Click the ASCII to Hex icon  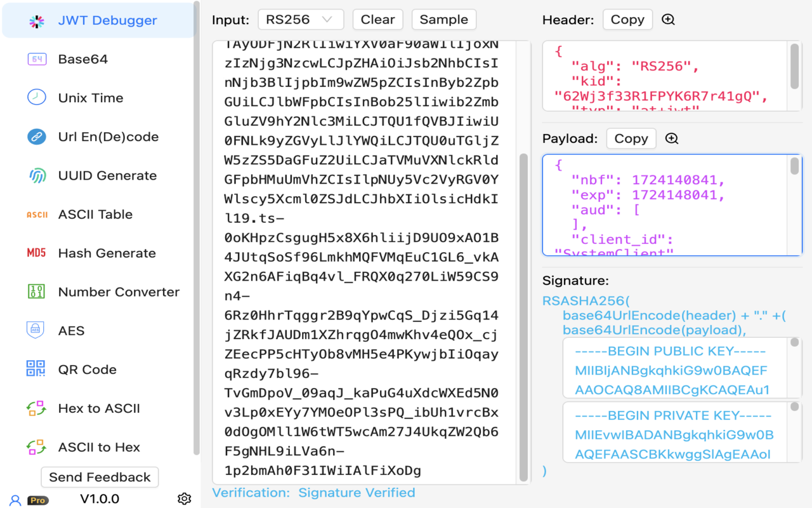tap(36, 447)
